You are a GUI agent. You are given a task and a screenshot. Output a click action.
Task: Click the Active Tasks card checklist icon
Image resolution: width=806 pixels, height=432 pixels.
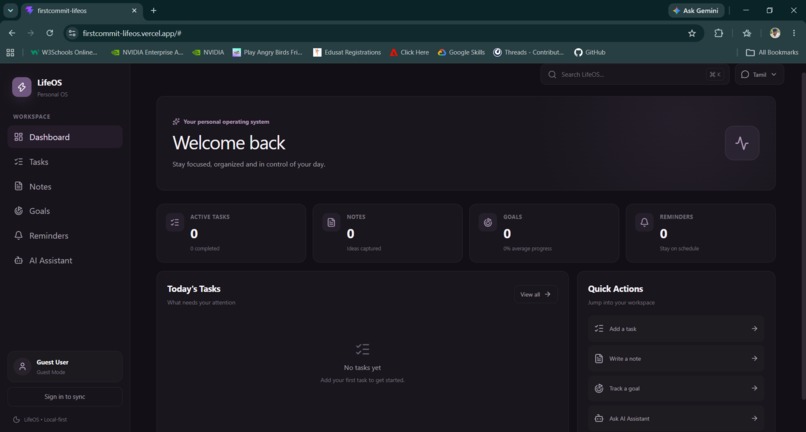pyautogui.click(x=175, y=222)
